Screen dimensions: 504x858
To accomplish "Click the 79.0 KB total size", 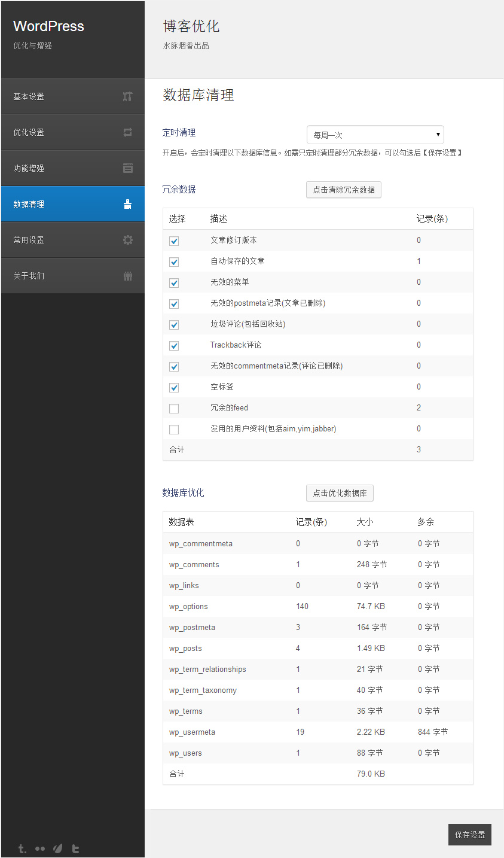I will (371, 774).
